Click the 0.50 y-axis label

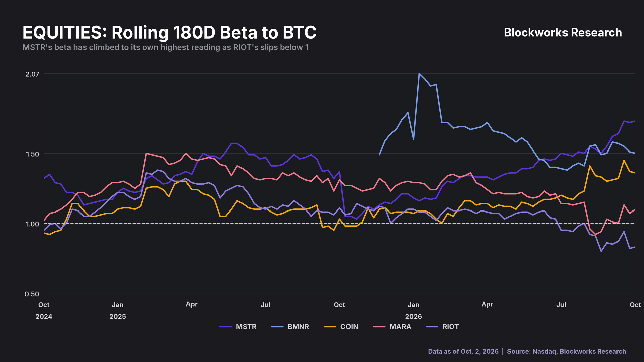pyautogui.click(x=32, y=294)
